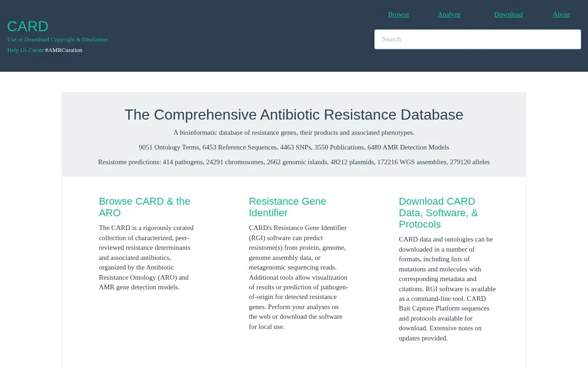The height and width of the screenshot is (368, 588).
Task: Open the Browse menu
Action: point(398,14)
